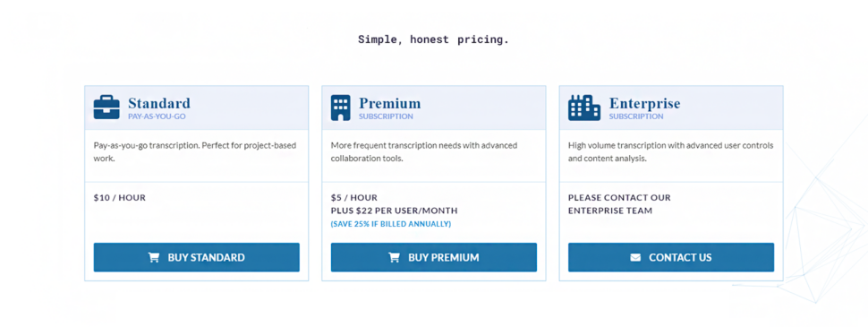Click the $10 / Hour price text
Screen dimensions: 868x327
pos(120,197)
